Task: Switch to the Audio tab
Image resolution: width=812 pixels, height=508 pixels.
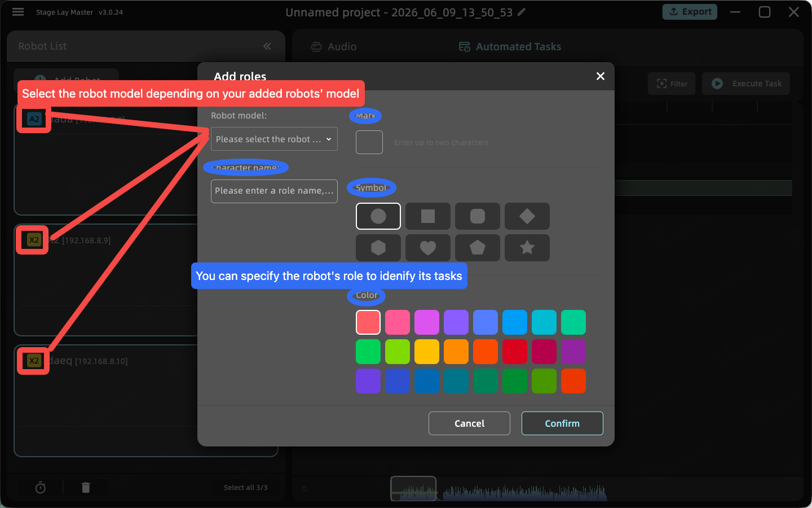Action: coord(334,47)
